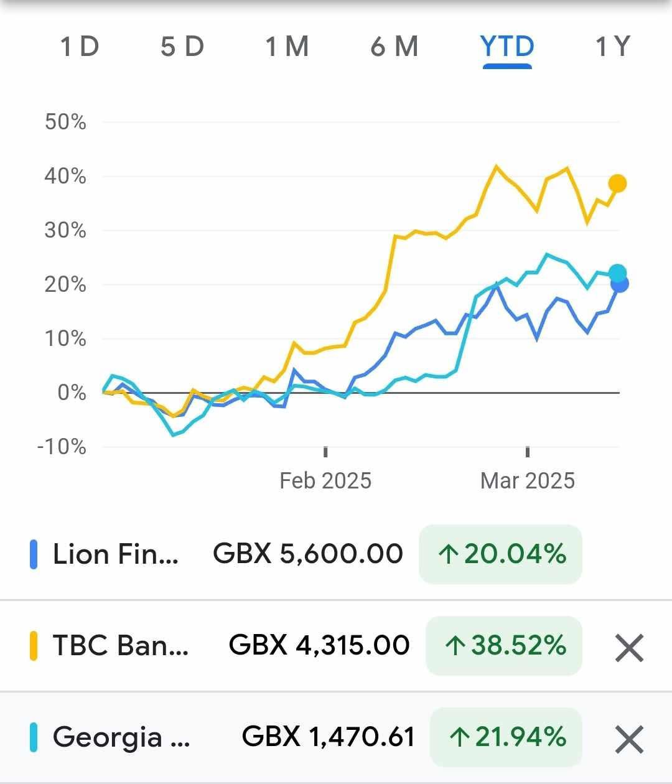Show the 1M time range
The height and width of the screenshot is (784, 672).
point(287,47)
